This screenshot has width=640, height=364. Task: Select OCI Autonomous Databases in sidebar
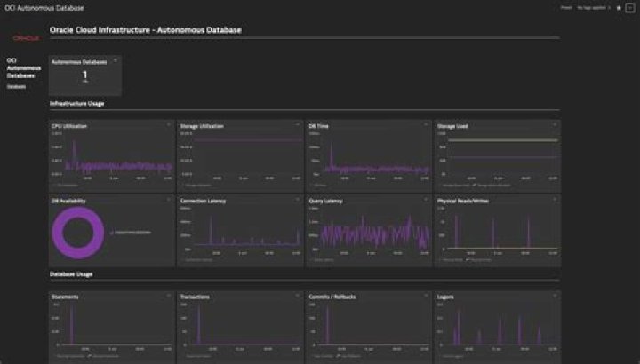(24, 68)
